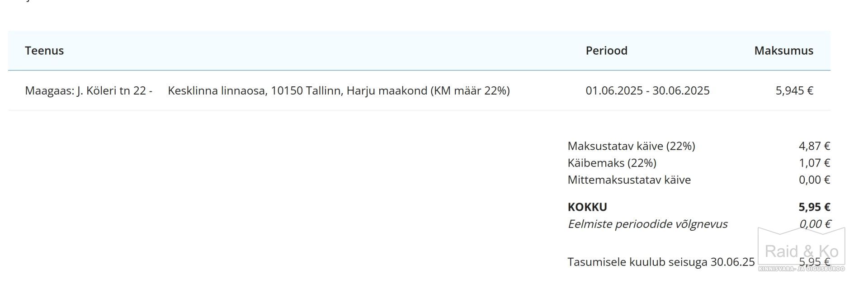Click the 4,87 € taxable amount
This screenshot has width=868, height=294.
[814, 146]
